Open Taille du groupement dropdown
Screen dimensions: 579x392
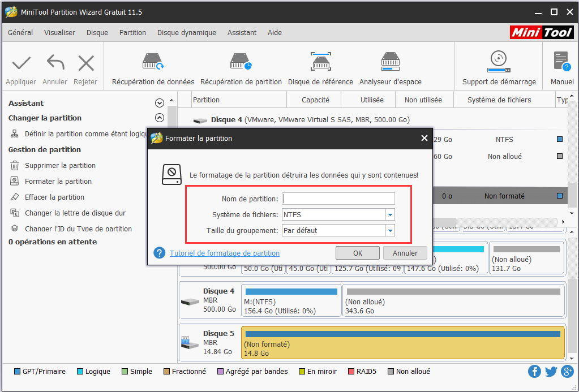[390, 230]
